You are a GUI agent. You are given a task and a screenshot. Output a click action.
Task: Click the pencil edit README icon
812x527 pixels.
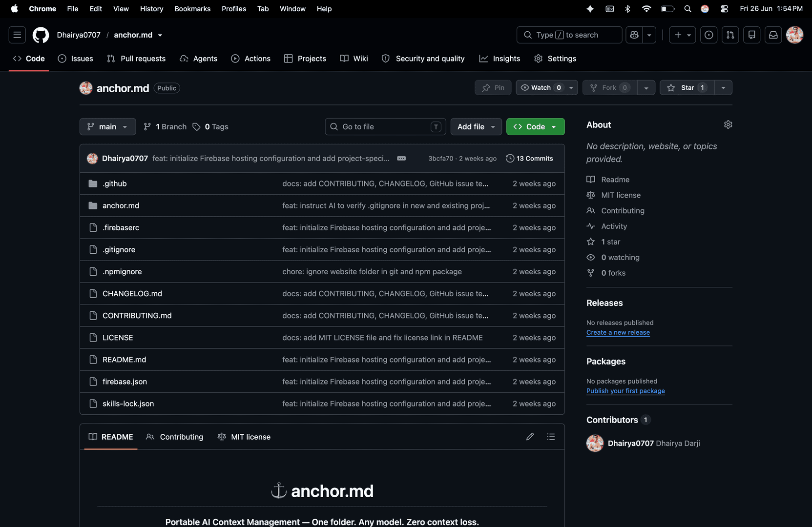point(530,437)
